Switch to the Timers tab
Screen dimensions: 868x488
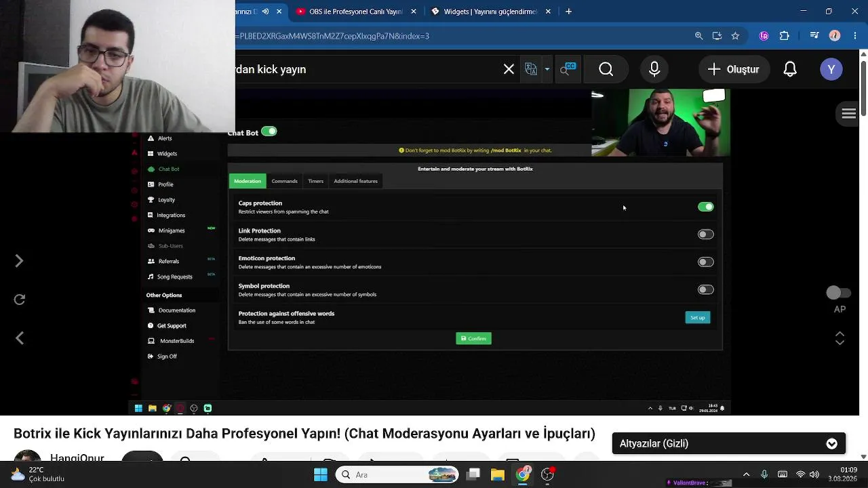315,181
